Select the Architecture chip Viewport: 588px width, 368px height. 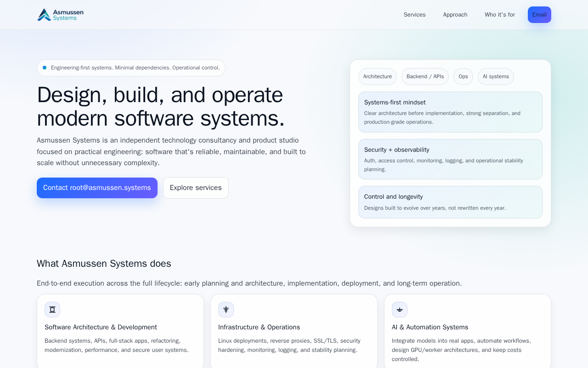click(378, 76)
